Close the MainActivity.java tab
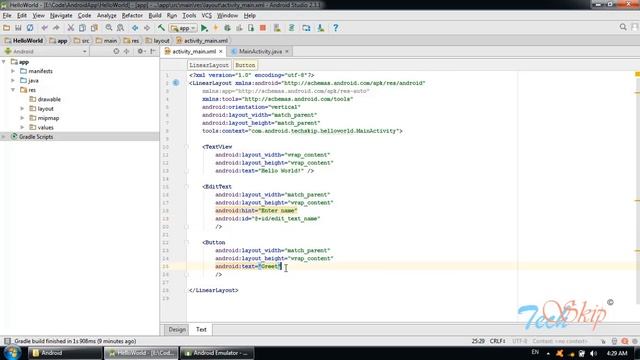This screenshot has height=360, width=640. (287, 51)
